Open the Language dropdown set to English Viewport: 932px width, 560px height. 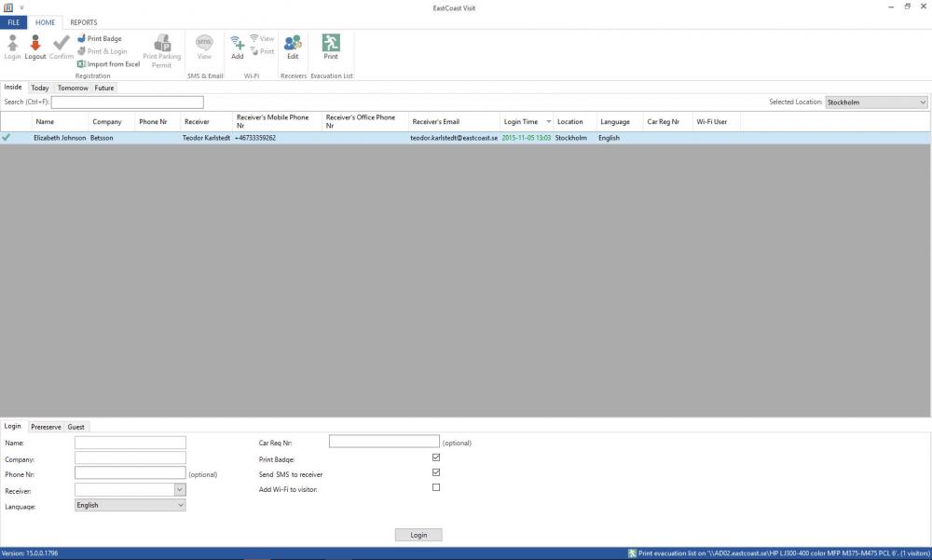pyautogui.click(x=130, y=505)
